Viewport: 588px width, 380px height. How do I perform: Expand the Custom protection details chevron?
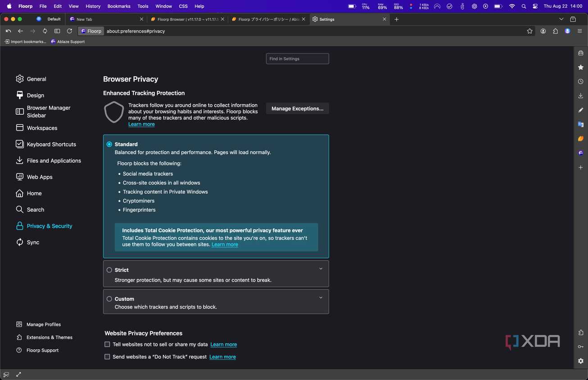pyautogui.click(x=321, y=298)
